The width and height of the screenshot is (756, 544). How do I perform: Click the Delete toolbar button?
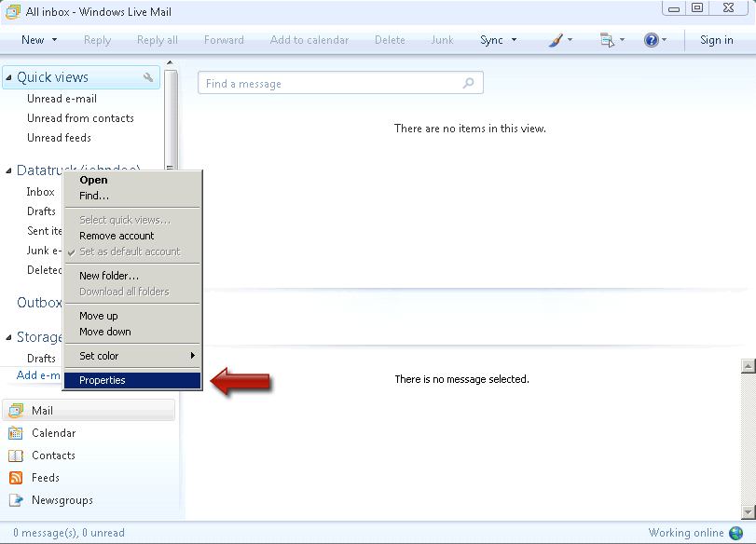(x=390, y=40)
